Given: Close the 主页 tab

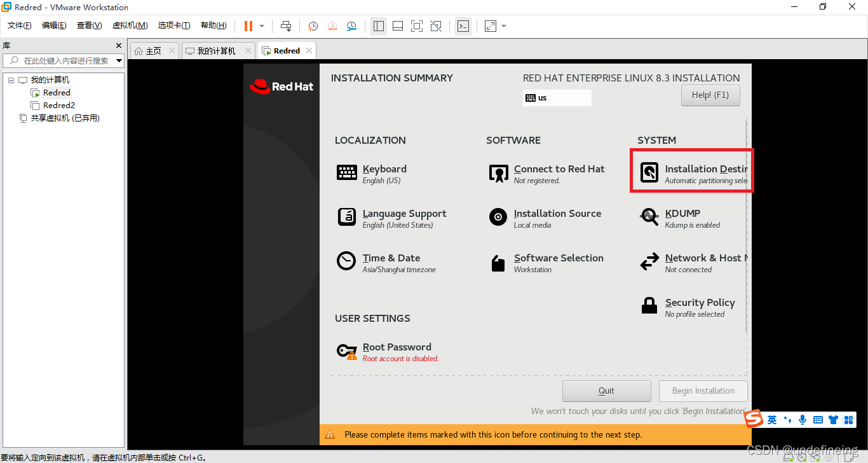Looking at the screenshot, I should pos(172,51).
